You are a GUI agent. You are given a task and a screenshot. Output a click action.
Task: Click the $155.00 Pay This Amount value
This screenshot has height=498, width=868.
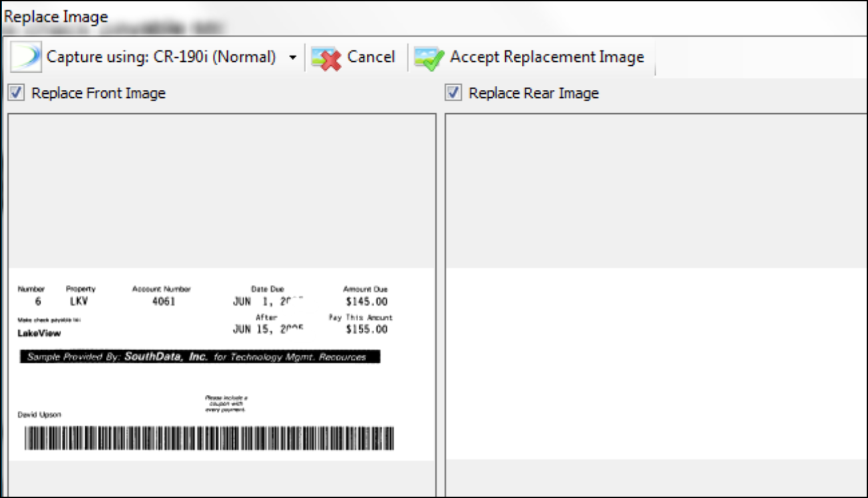(366, 329)
